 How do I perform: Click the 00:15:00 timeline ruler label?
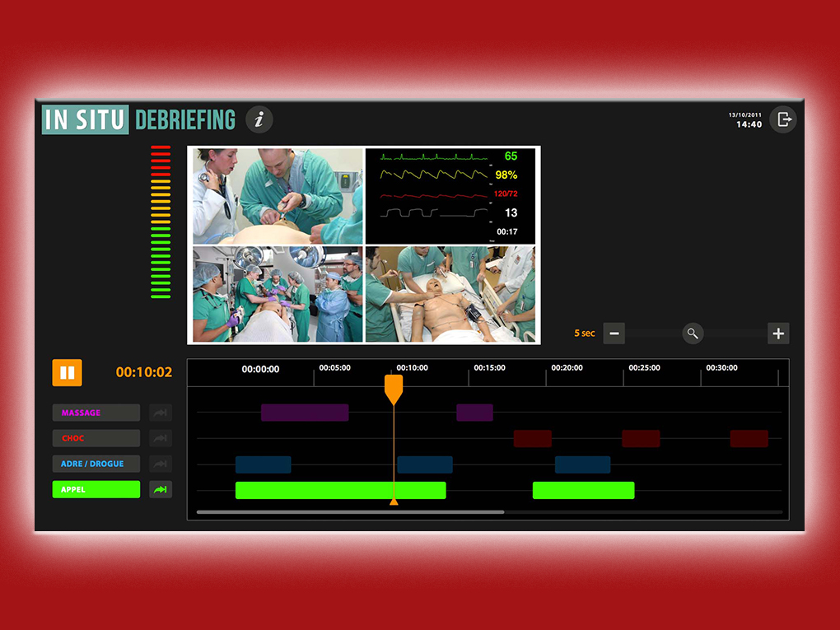coord(490,367)
